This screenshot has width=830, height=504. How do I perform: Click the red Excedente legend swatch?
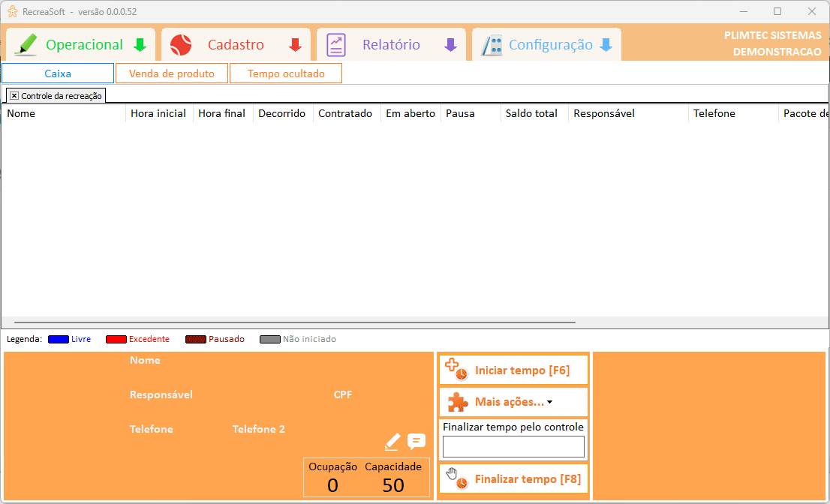pos(116,339)
